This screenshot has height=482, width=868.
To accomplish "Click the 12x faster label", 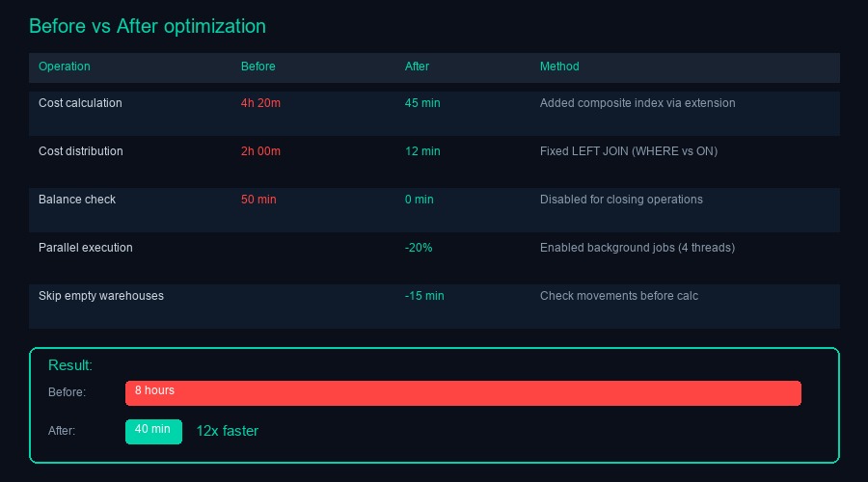I will point(228,431).
